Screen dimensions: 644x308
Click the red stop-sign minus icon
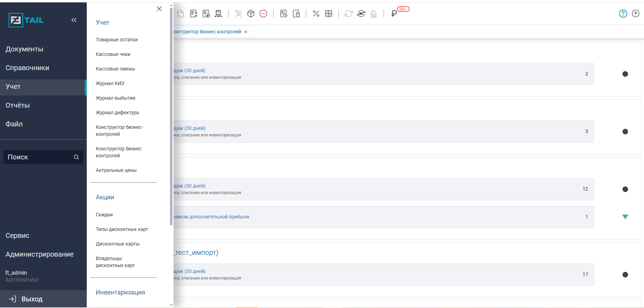[x=263, y=14]
